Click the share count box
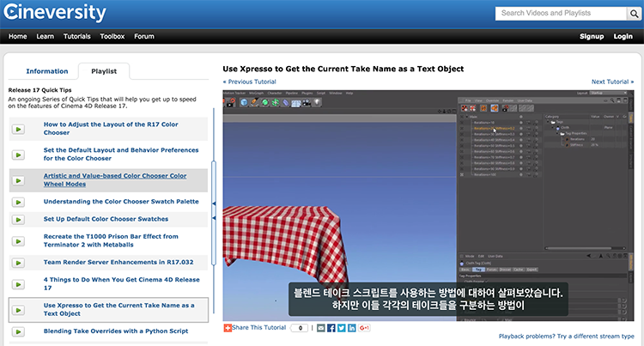The height and width of the screenshot is (346, 644). point(300,328)
